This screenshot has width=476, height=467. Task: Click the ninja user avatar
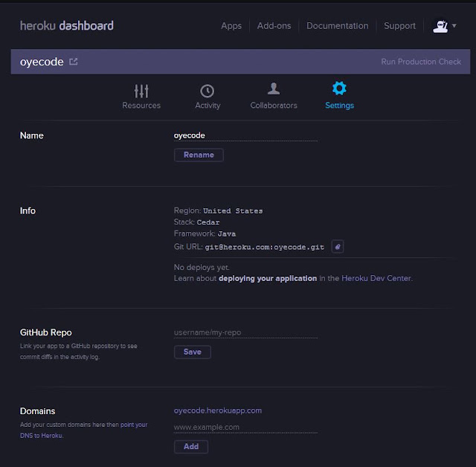coord(440,26)
